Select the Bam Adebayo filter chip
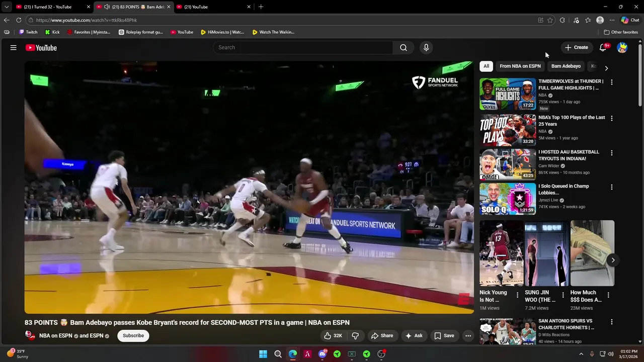The width and height of the screenshot is (644, 362). (566, 66)
